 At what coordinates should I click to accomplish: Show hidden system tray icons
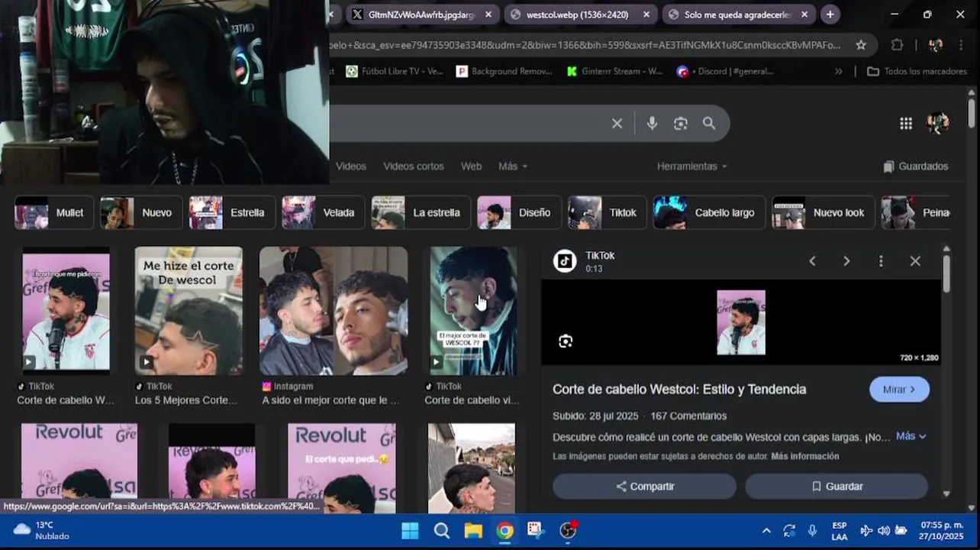pos(766,531)
